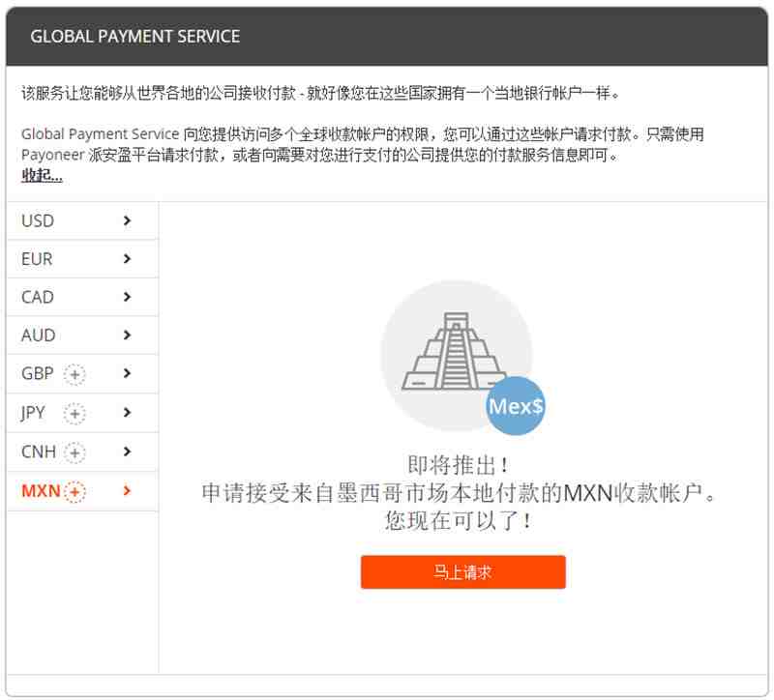This screenshot has width=774, height=700.
Task: Select the USD currency tab
Action: 82,220
